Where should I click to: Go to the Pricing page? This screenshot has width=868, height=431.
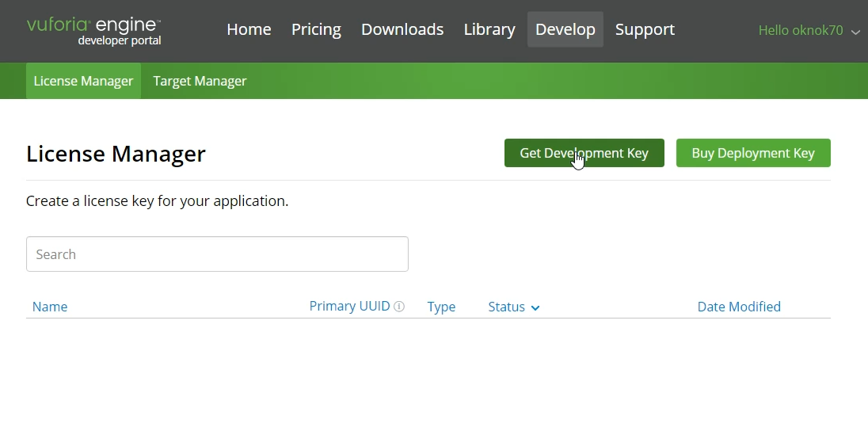pyautogui.click(x=316, y=29)
